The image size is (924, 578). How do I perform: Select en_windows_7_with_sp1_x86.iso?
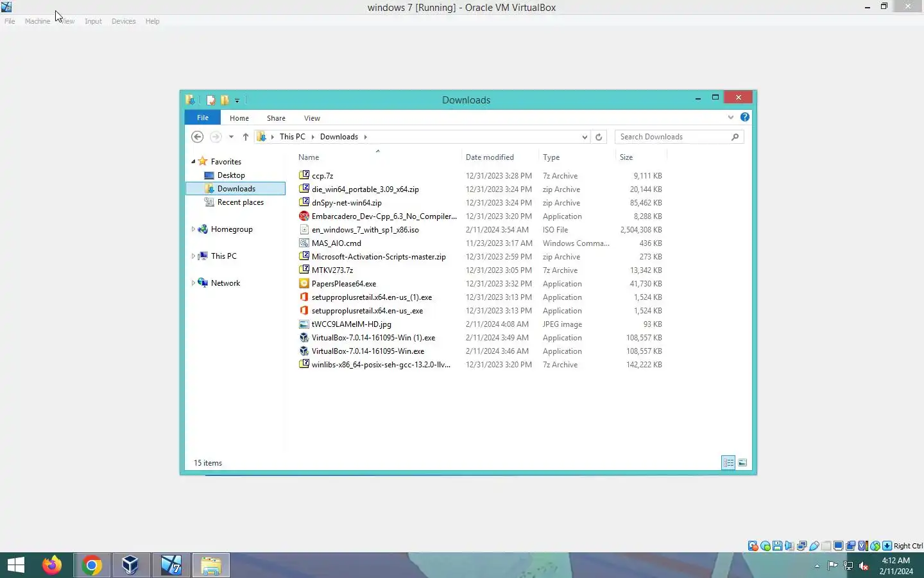coord(365,230)
